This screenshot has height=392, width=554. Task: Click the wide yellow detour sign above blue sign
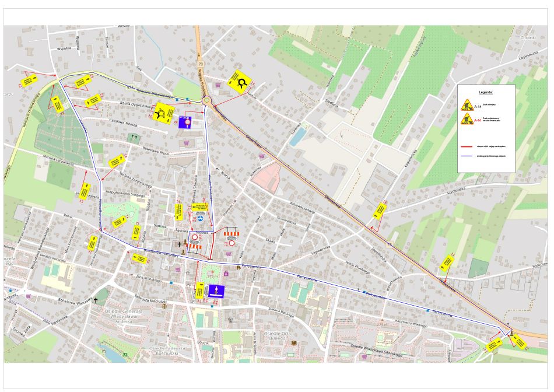[200, 207]
